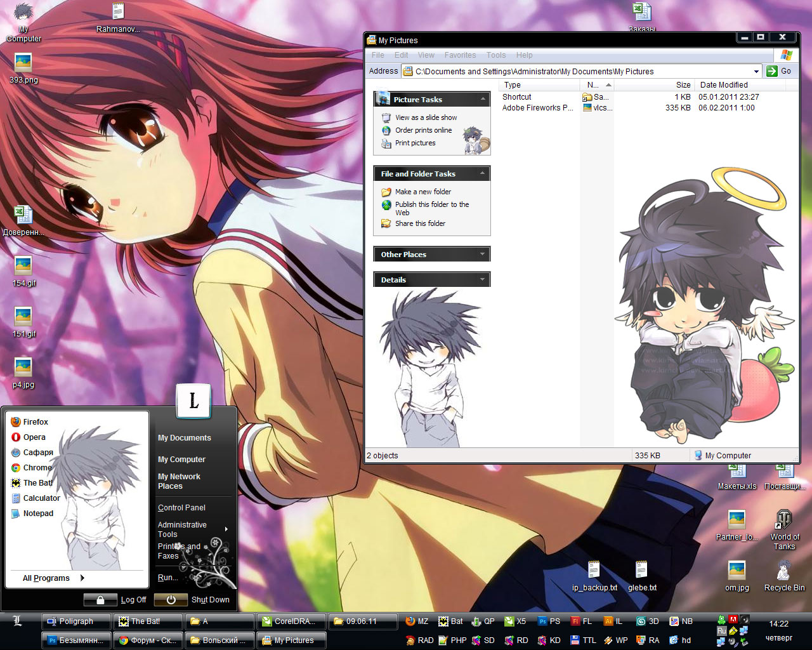Image resolution: width=812 pixels, height=650 pixels.
Task: Sort by the Type column header
Action: pos(539,84)
